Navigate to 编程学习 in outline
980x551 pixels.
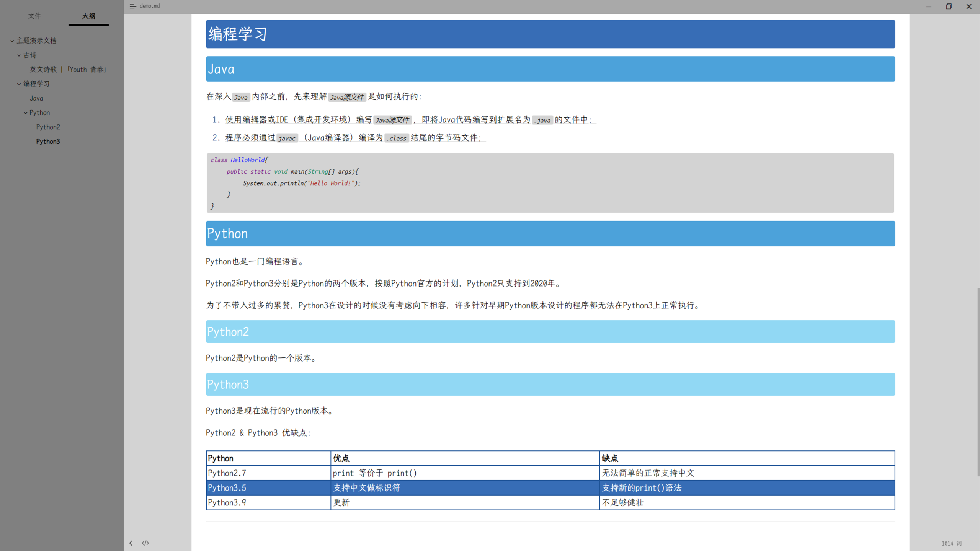[36, 84]
